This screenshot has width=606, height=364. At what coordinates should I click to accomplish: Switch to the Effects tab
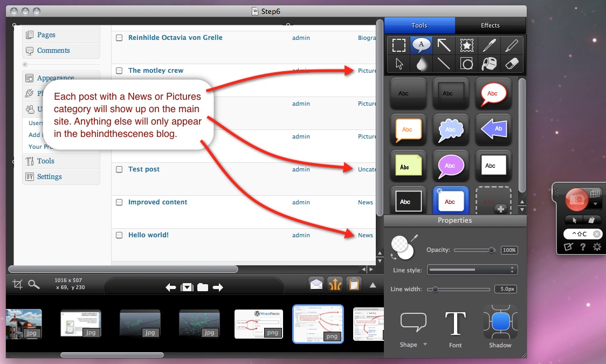tap(490, 25)
